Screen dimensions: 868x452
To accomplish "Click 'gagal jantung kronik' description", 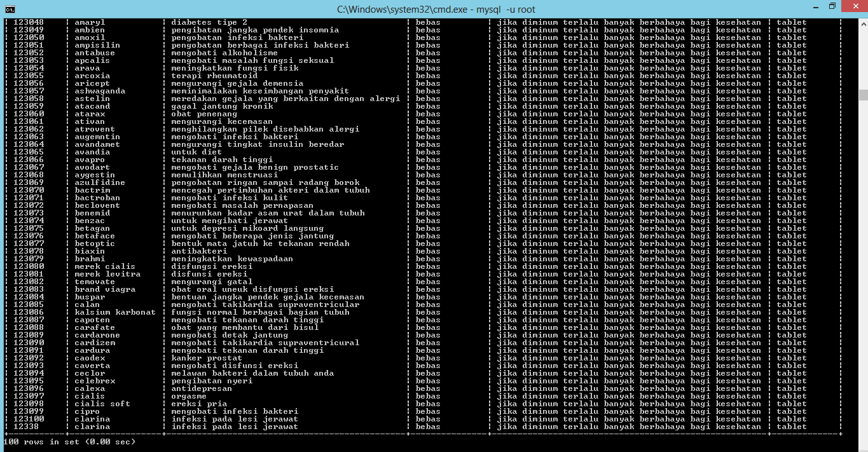I will coord(222,106).
